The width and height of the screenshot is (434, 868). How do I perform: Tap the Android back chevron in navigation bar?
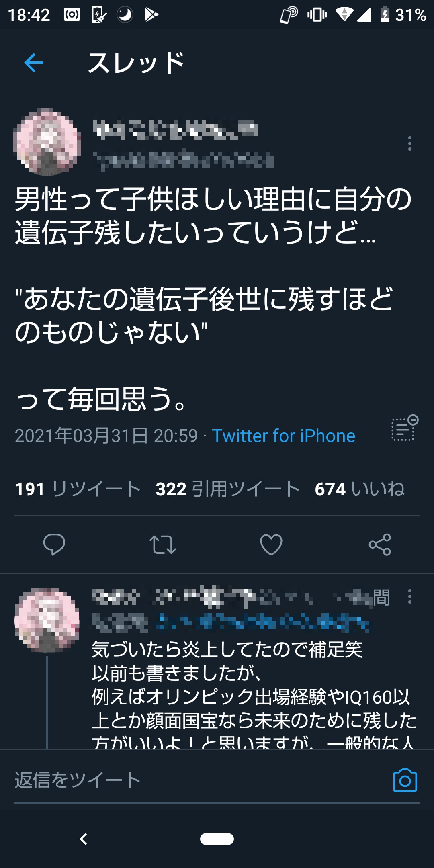(x=84, y=839)
